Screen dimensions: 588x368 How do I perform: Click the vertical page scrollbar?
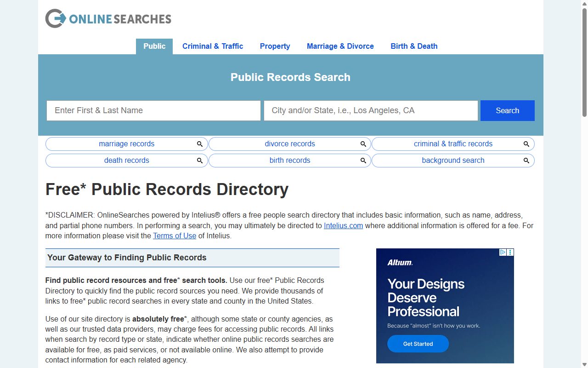[584, 184]
